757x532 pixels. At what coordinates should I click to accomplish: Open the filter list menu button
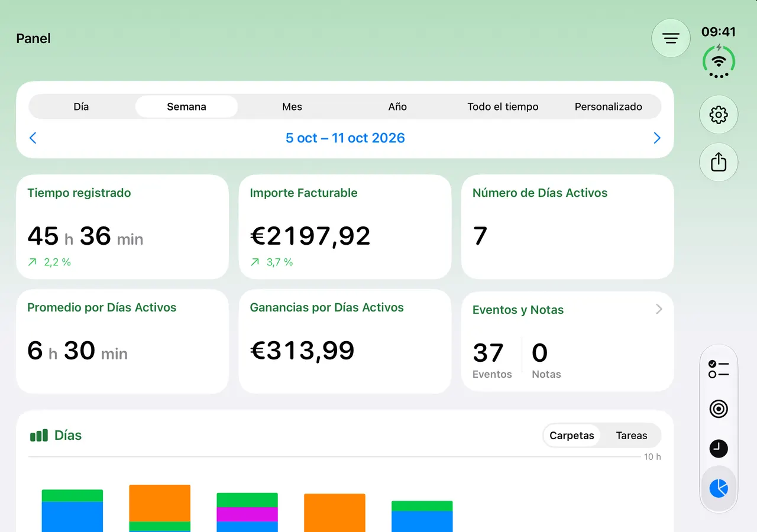tap(671, 38)
